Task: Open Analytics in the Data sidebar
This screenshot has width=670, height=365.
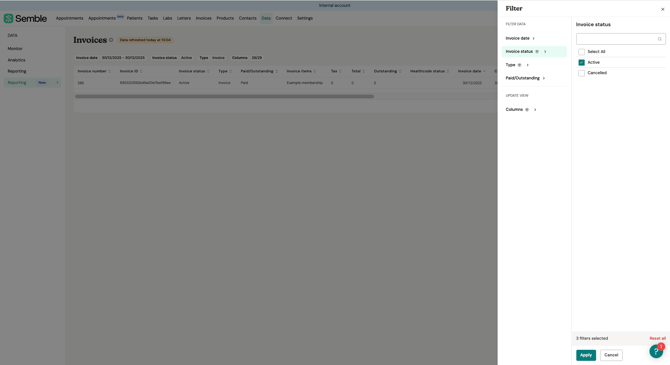Action: coord(16,60)
